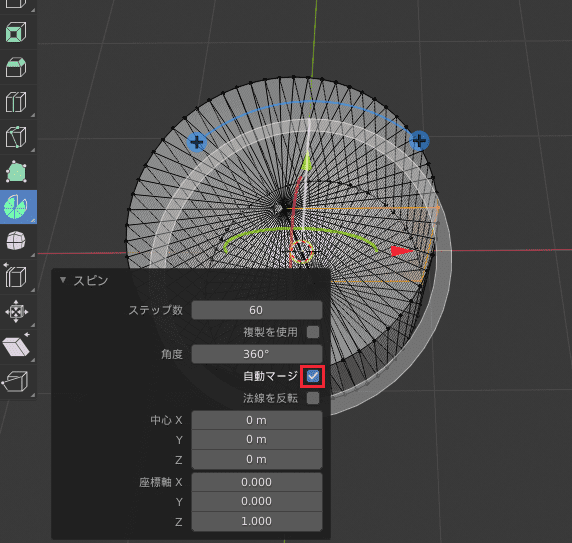572x543 pixels.
Task: Click the left blue plus spin handle
Action: [197, 142]
